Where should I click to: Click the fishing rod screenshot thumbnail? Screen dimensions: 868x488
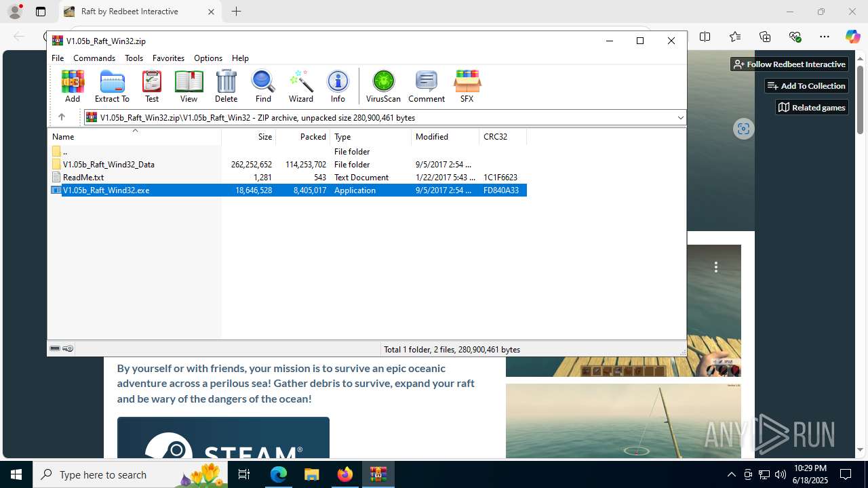tap(623, 421)
